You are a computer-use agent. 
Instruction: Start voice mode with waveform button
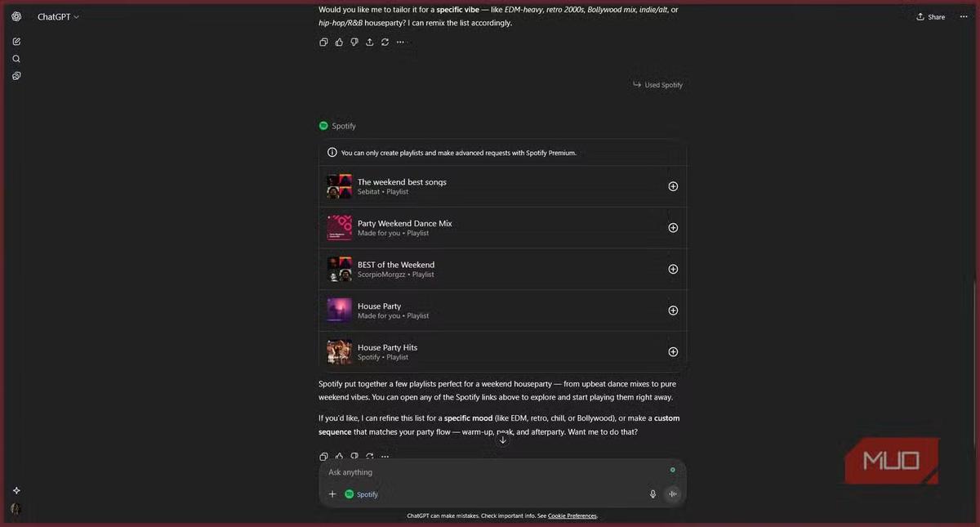click(x=673, y=494)
